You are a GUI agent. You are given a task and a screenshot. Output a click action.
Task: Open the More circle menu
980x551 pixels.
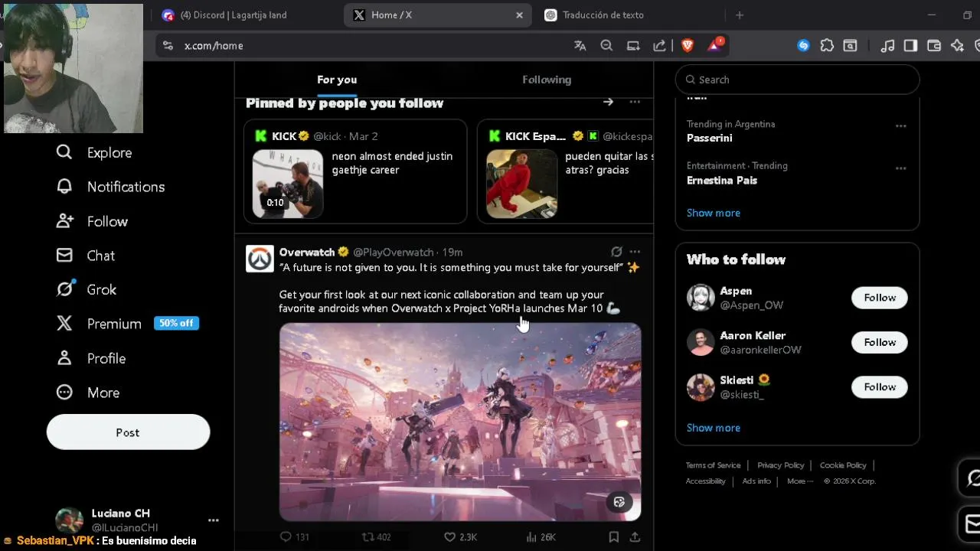(x=64, y=393)
